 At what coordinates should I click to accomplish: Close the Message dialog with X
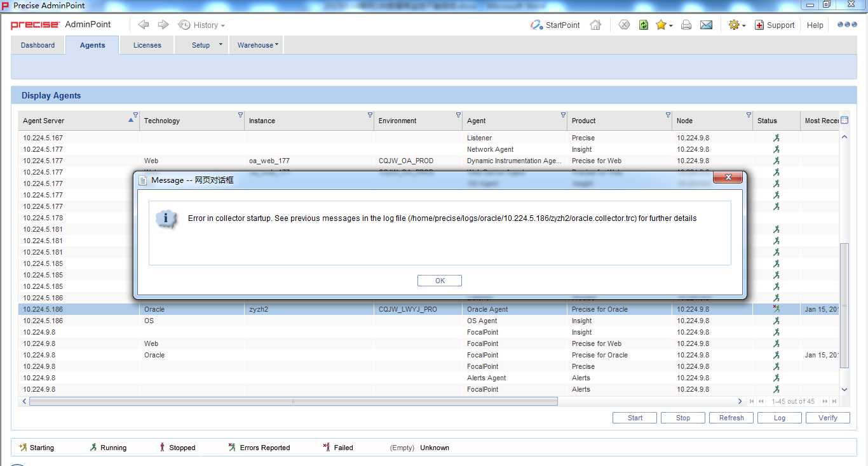728,177
